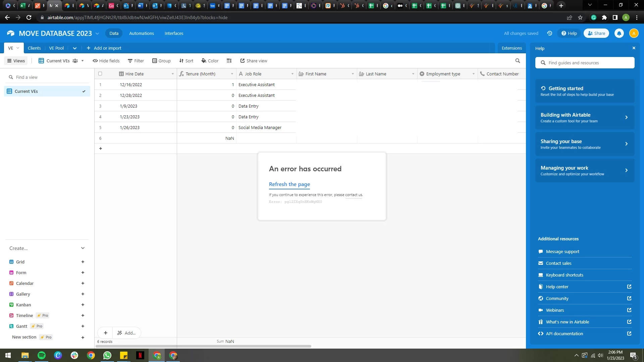Click the Hide fields toolbar item
This screenshot has width=644, height=362.
click(x=106, y=61)
